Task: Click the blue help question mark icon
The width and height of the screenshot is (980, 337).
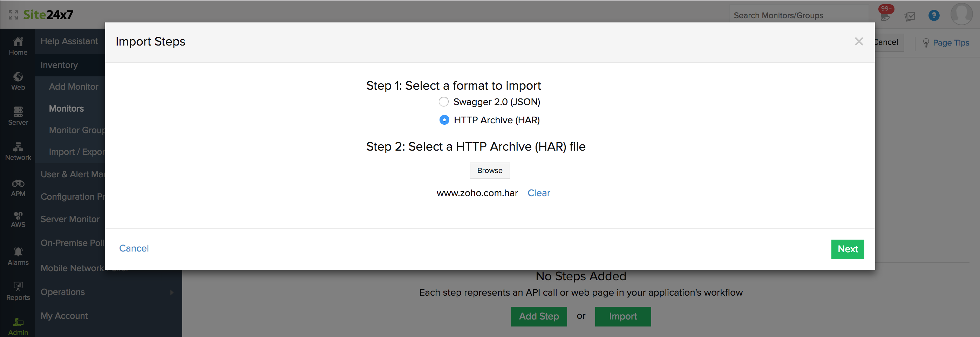Action: [934, 16]
